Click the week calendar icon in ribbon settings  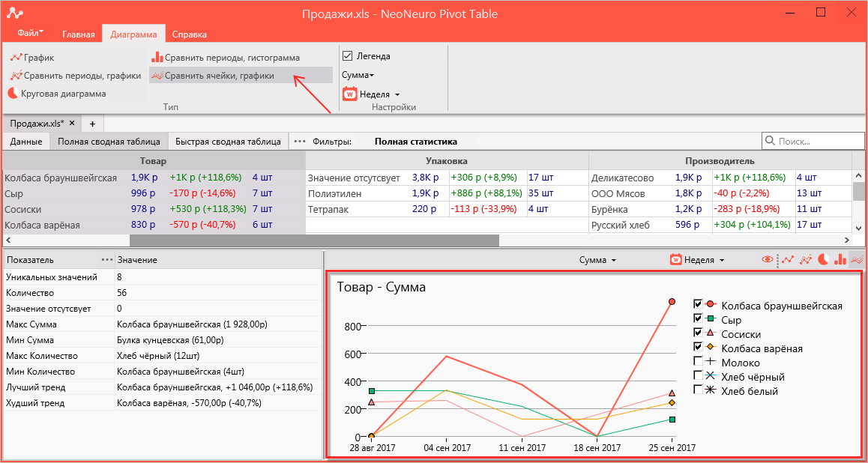click(349, 94)
